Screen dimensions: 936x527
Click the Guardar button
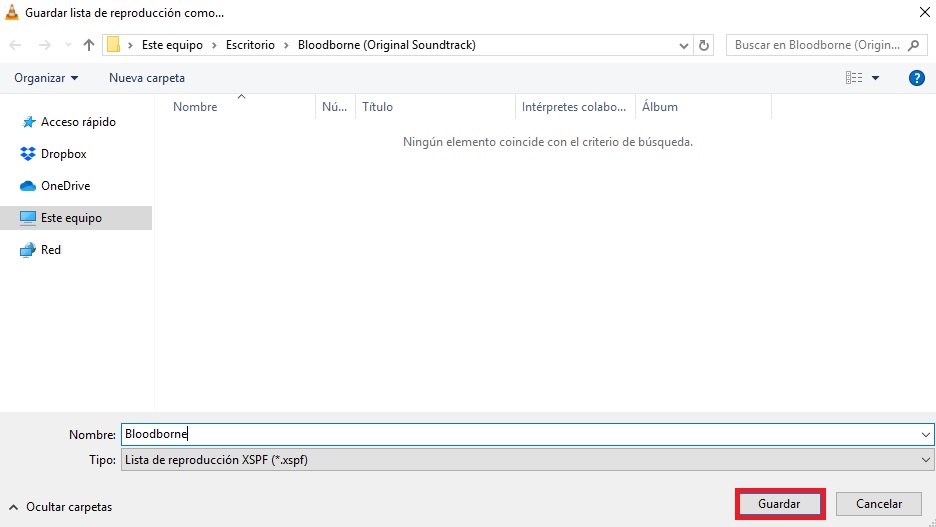coord(780,504)
